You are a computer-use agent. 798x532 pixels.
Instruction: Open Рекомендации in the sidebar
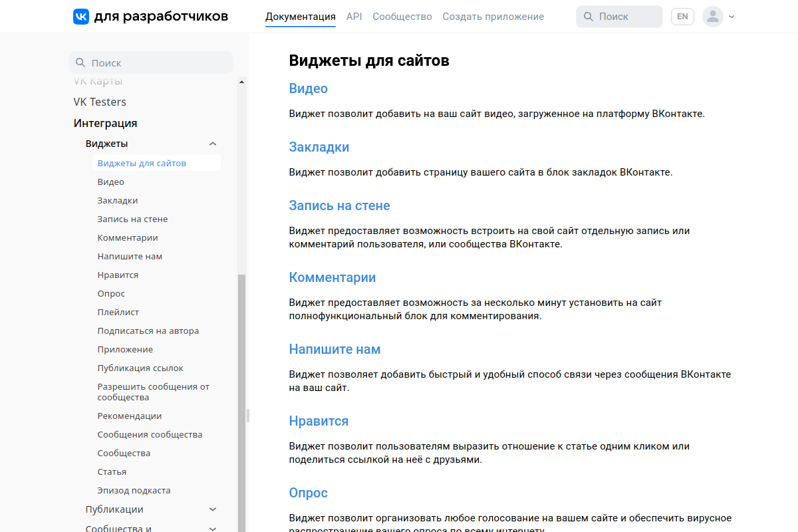tap(130, 416)
